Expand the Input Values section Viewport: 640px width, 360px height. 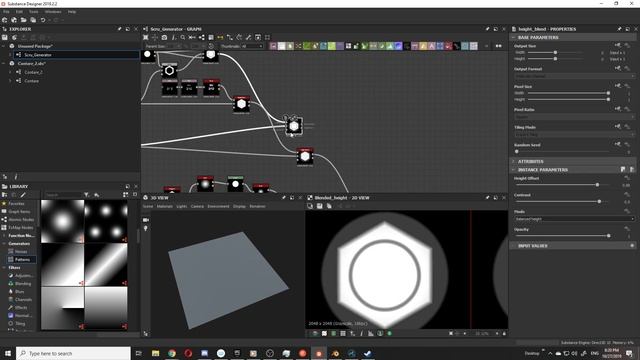click(513, 246)
